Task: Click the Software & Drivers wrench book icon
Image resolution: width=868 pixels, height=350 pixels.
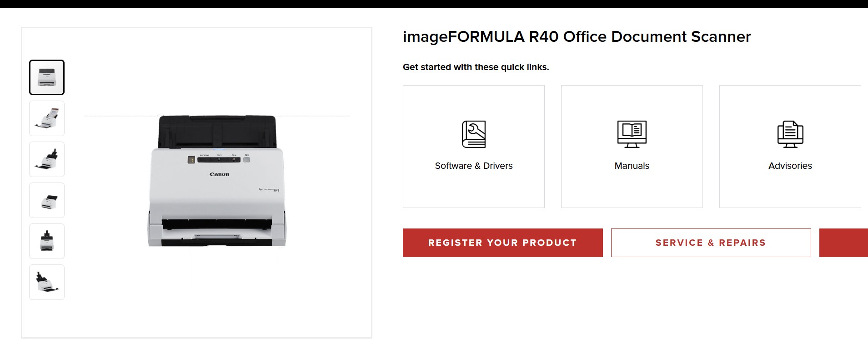Action: [x=474, y=134]
